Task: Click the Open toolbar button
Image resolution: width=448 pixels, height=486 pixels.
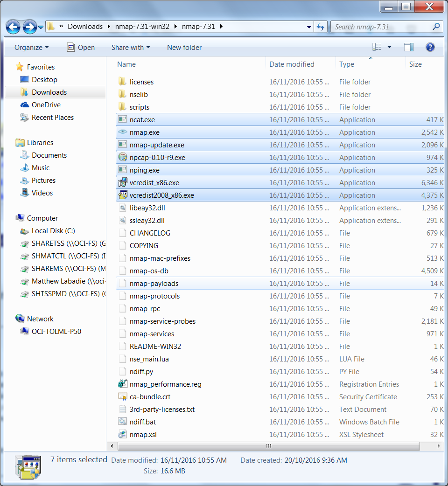Action: point(81,48)
